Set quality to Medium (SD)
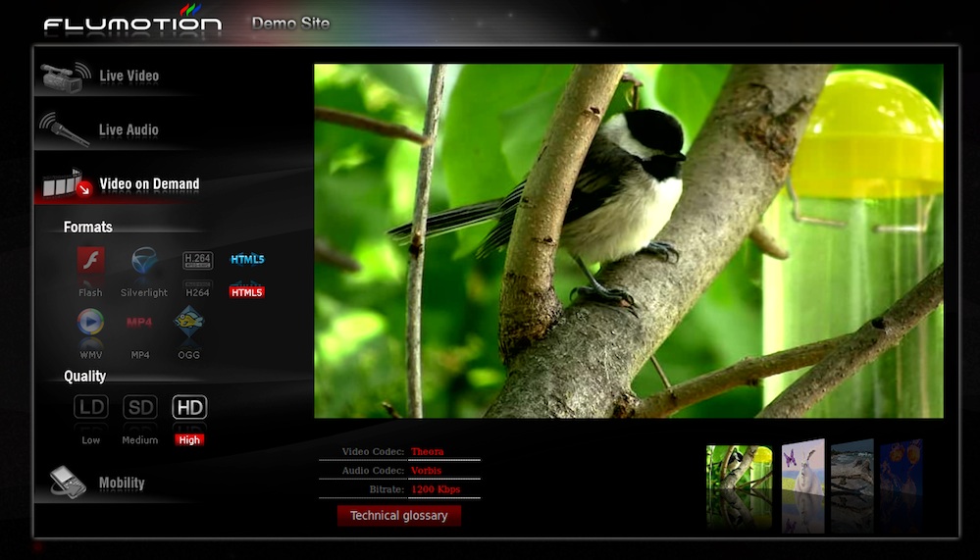The height and width of the screenshot is (560, 980). pyautogui.click(x=140, y=407)
